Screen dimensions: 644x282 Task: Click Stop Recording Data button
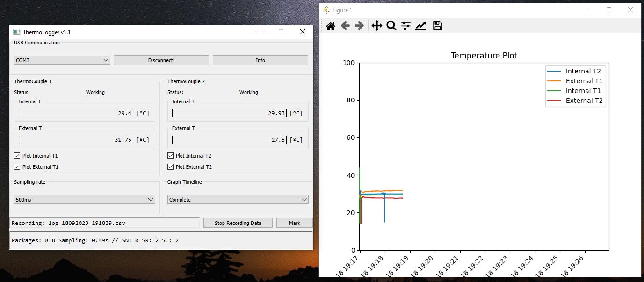pyautogui.click(x=238, y=223)
